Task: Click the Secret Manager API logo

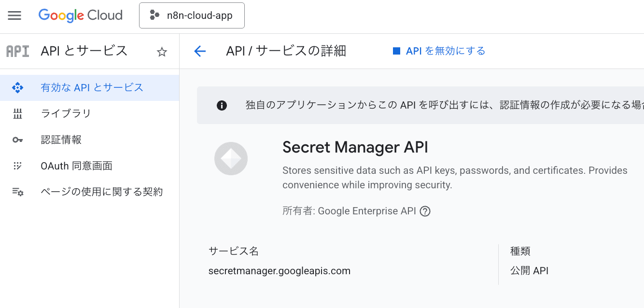Action: tap(231, 158)
